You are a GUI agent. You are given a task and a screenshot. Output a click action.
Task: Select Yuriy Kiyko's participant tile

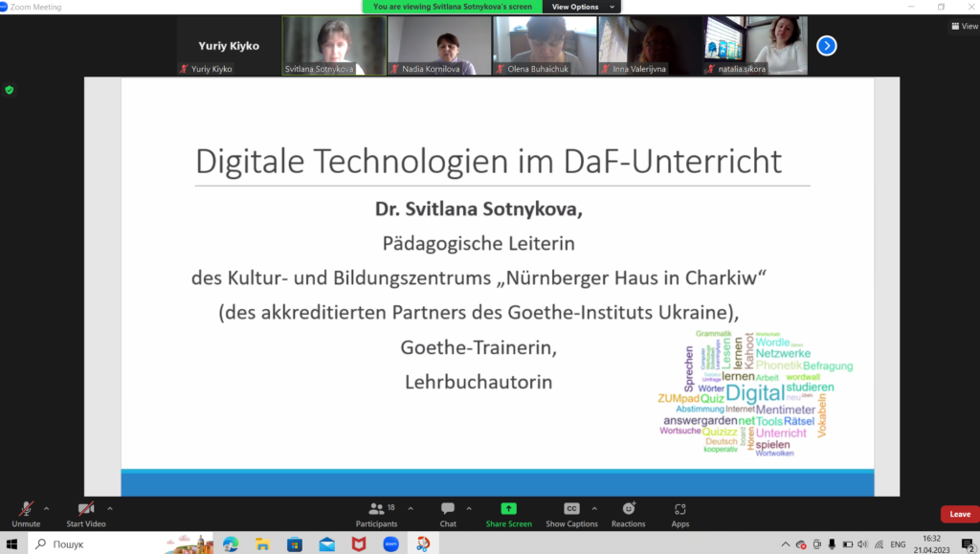(x=229, y=46)
